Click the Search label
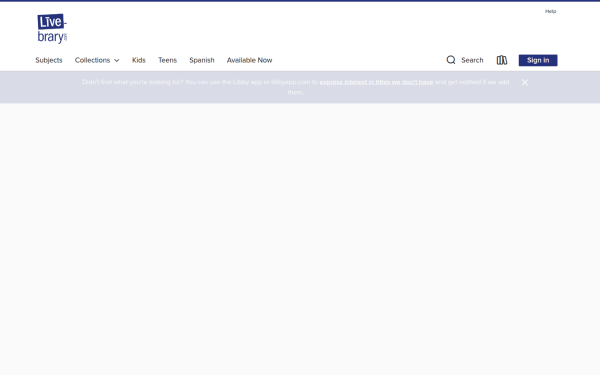Image resolution: width=600 pixels, height=375 pixels. (x=472, y=60)
